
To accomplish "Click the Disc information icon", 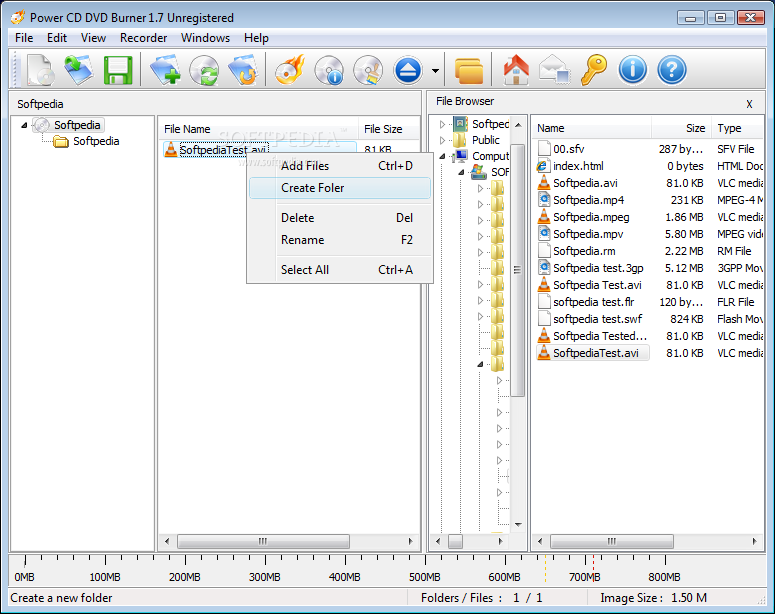I will pyautogui.click(x=329, y=70).
